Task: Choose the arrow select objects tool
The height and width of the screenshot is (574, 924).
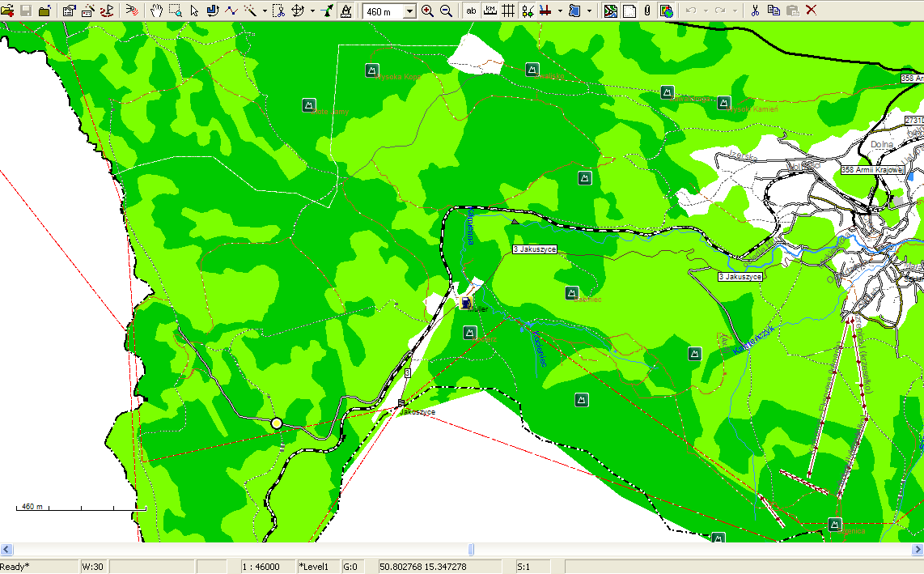Action: point(194,11)
